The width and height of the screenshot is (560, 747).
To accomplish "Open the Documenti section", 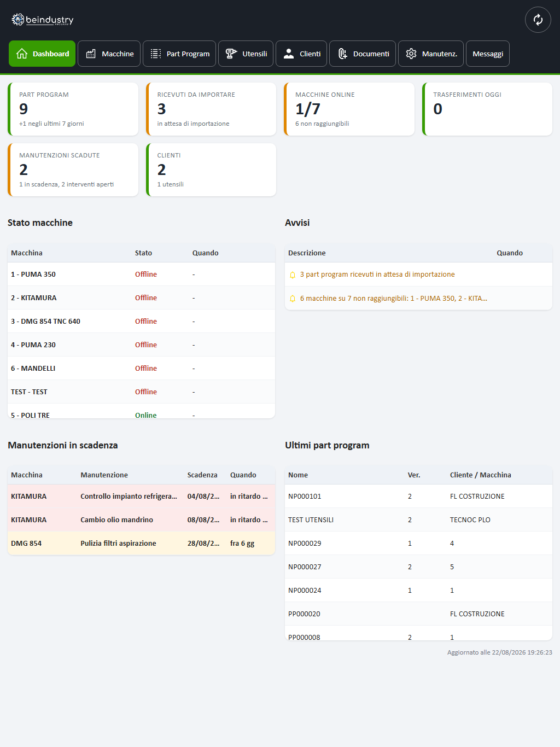I will [x=363, y=54].
